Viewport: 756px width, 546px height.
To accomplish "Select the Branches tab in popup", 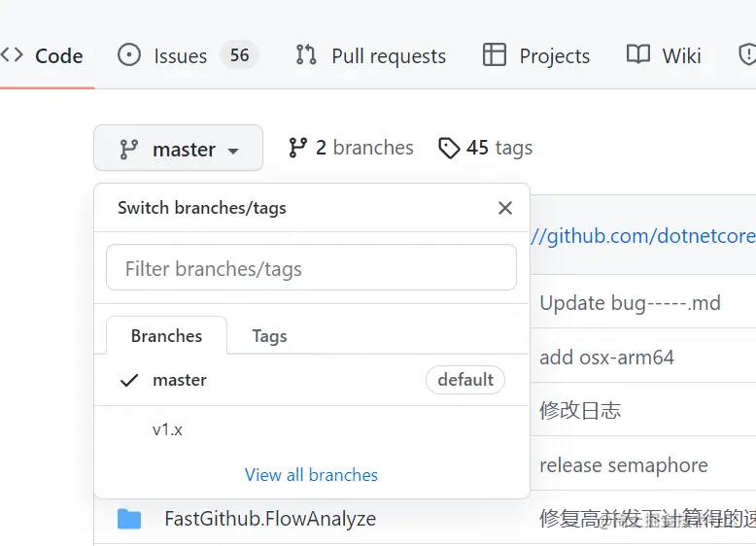I will [166, 336].
